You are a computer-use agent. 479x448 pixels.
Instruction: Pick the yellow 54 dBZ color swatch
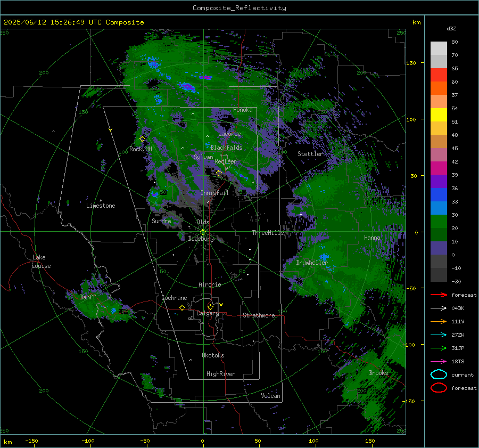coord(439,115)
